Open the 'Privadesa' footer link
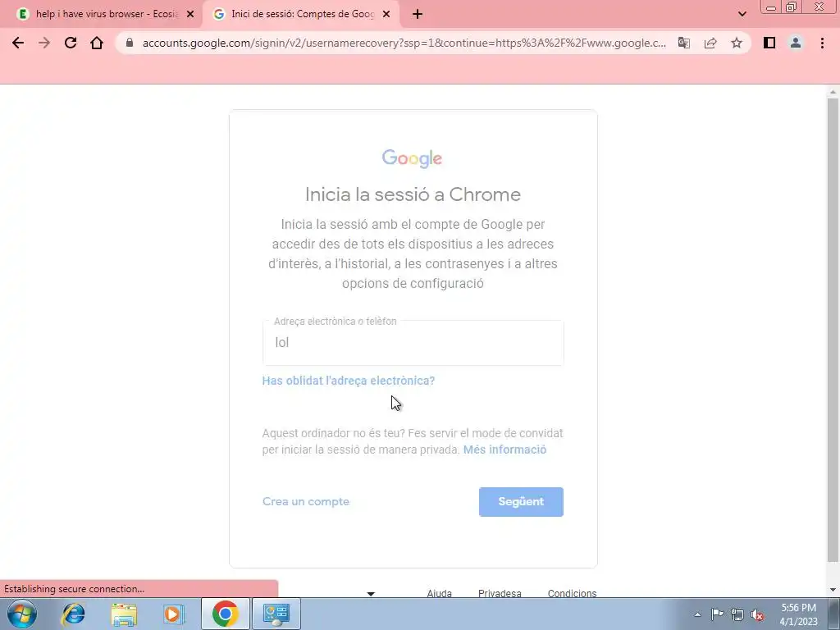This screenshot has height=630, width=840. 500,593
